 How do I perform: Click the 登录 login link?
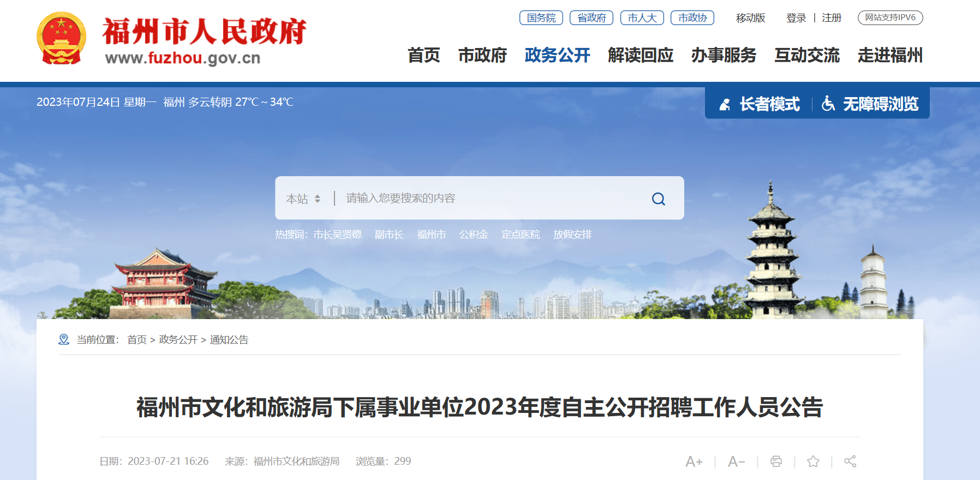point(796,18)
